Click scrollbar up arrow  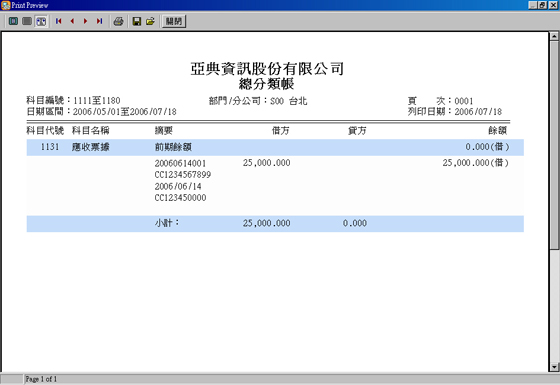coord(554,36)
